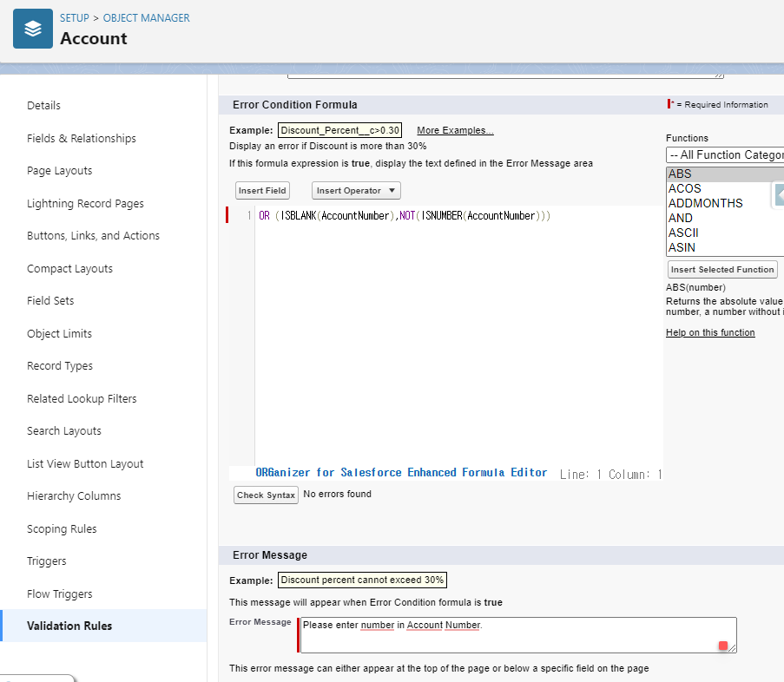Go to Page Layouts
This screenshot has height=682, width=784.
click(x=60, y=171)
